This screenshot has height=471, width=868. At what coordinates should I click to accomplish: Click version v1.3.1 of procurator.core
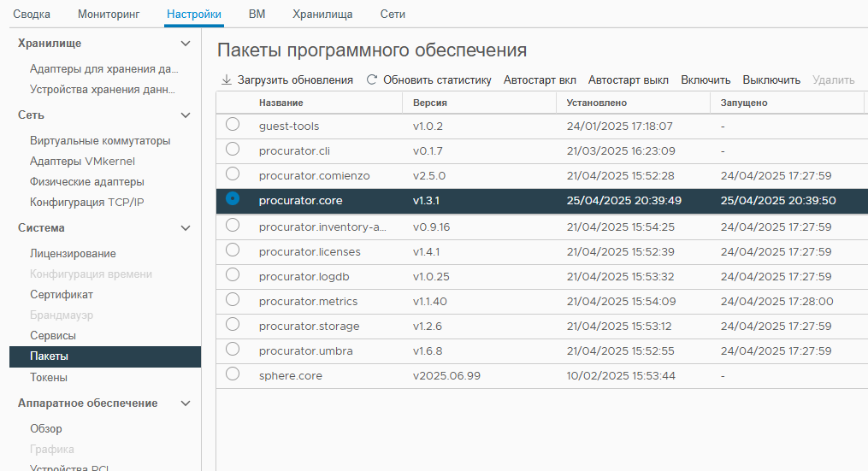coord(426,201)
